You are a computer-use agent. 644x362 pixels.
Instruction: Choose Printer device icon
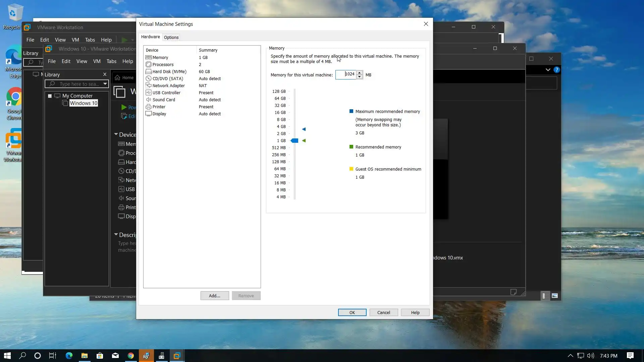(148, 107)
